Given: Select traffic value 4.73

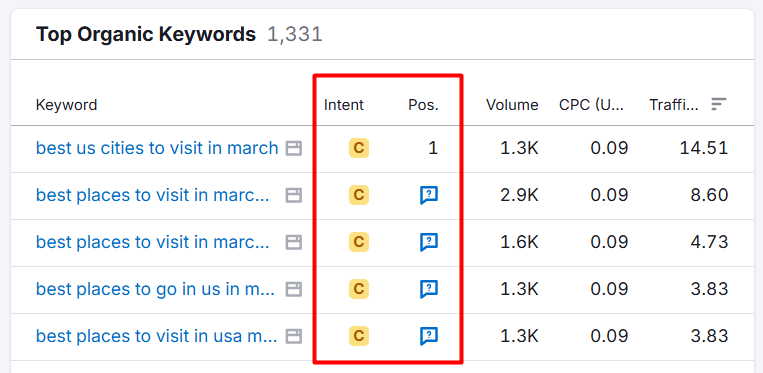Looking at the screenshot, I should tap(709, 242).
